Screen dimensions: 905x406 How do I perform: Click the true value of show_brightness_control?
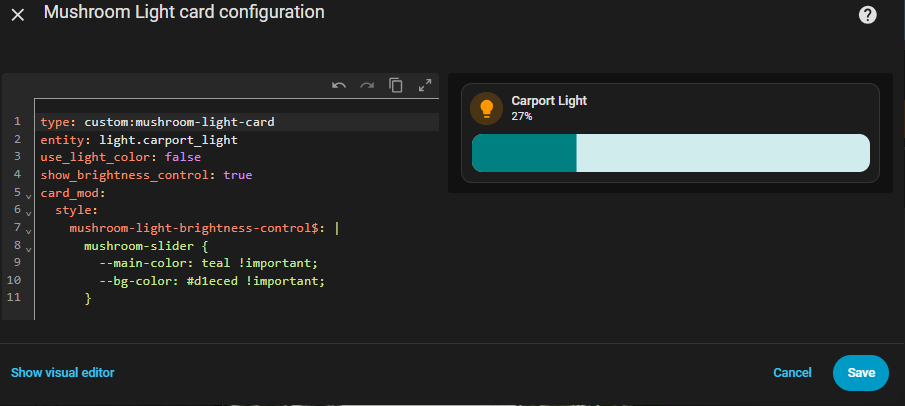(238, 175)
